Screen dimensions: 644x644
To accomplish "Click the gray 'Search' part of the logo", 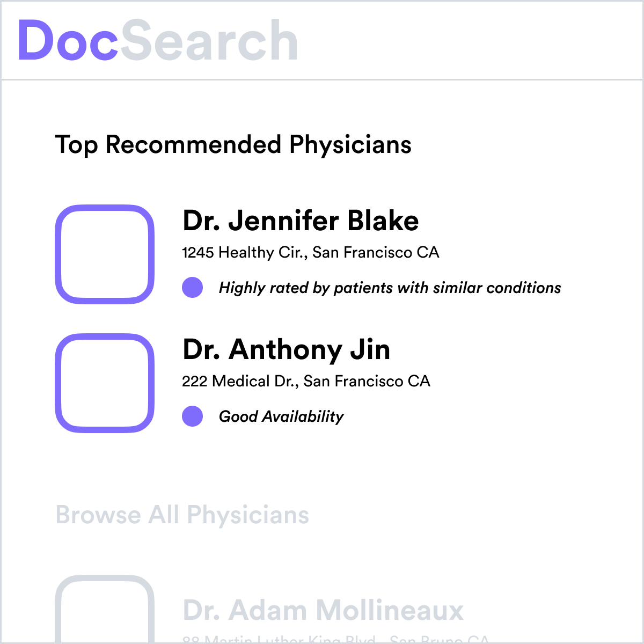I will [x=209, y=40].
